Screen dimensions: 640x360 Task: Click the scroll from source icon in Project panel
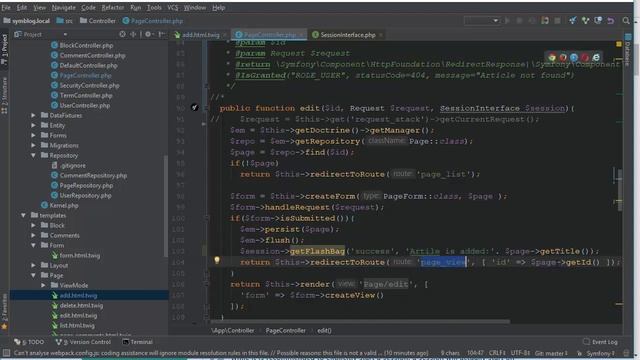122,35
